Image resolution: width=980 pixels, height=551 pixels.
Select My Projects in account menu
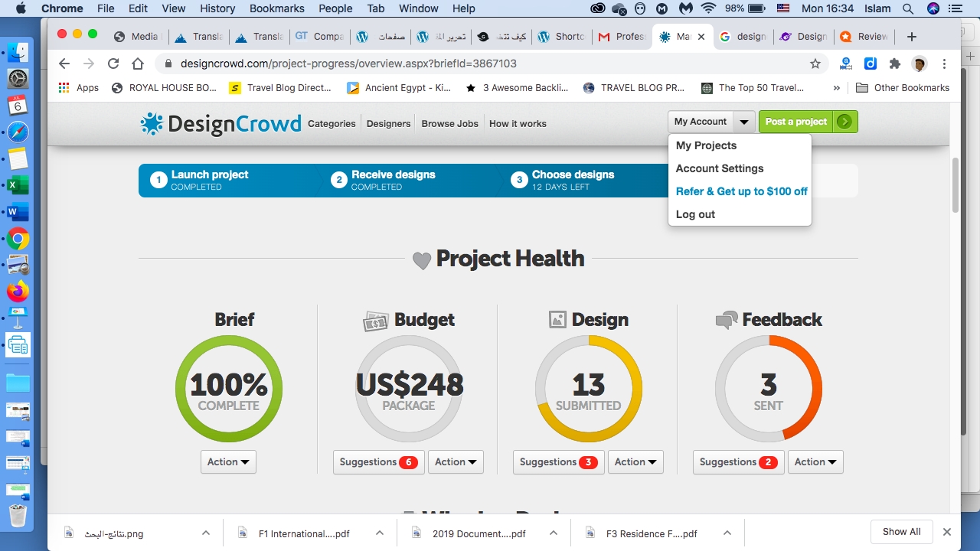point(706,145)
